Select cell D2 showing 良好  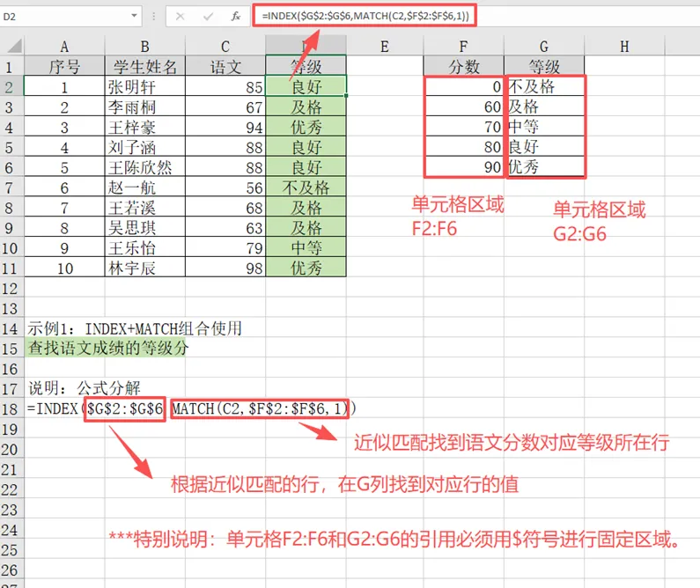tap(306, 86)
